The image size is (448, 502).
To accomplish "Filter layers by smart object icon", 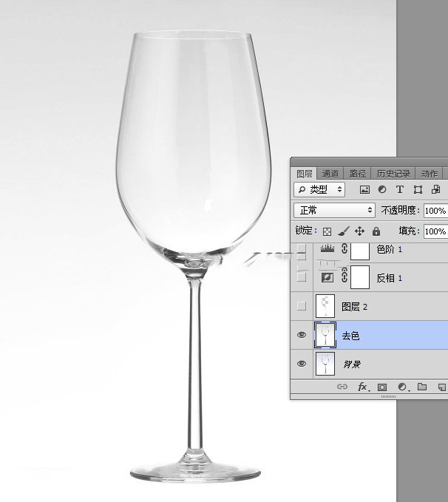I will (x=435, y=189).
